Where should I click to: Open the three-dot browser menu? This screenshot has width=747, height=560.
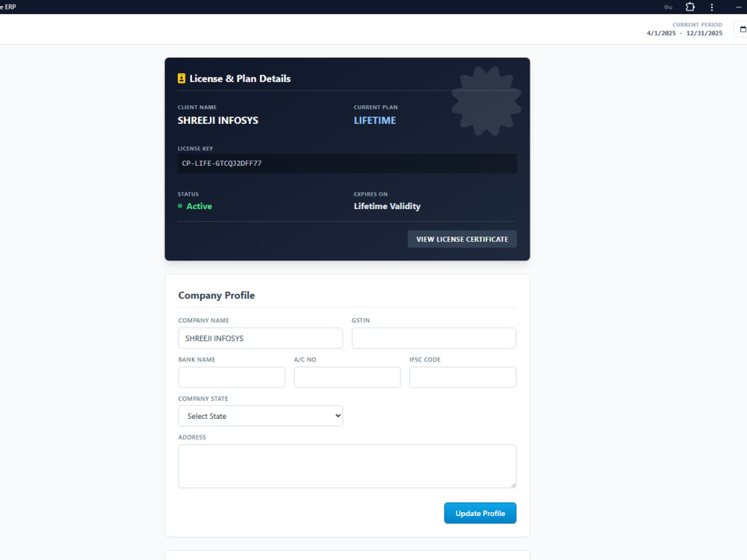(712, 7)
